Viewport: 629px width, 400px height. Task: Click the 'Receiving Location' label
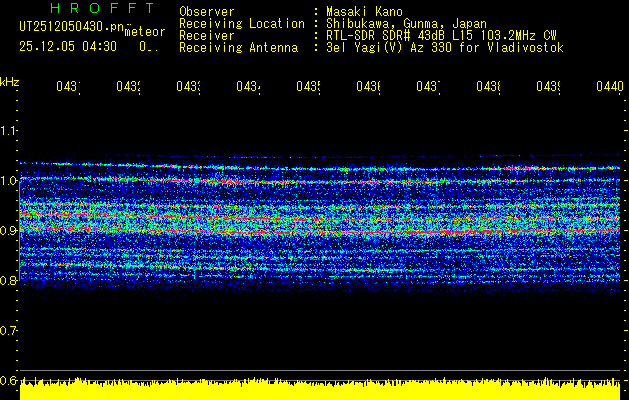pyautogui.click(x=241, y=23)
